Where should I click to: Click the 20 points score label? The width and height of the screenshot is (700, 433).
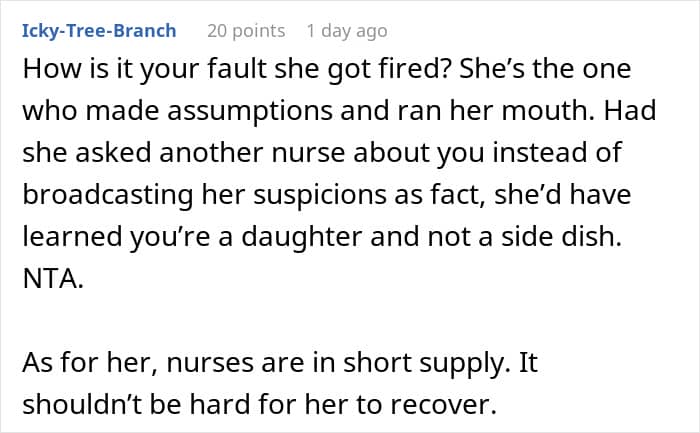pyautogui.click(x=246, y=31)
